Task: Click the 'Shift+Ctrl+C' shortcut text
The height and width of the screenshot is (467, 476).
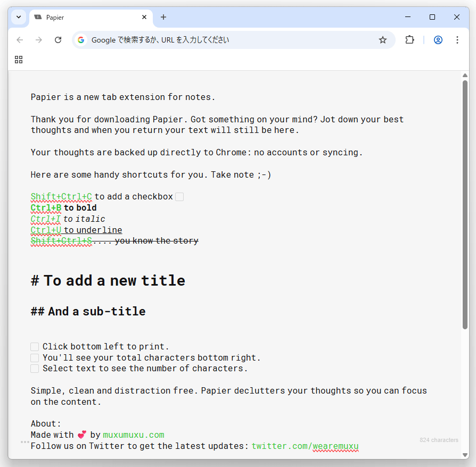Action: (61, 196)
